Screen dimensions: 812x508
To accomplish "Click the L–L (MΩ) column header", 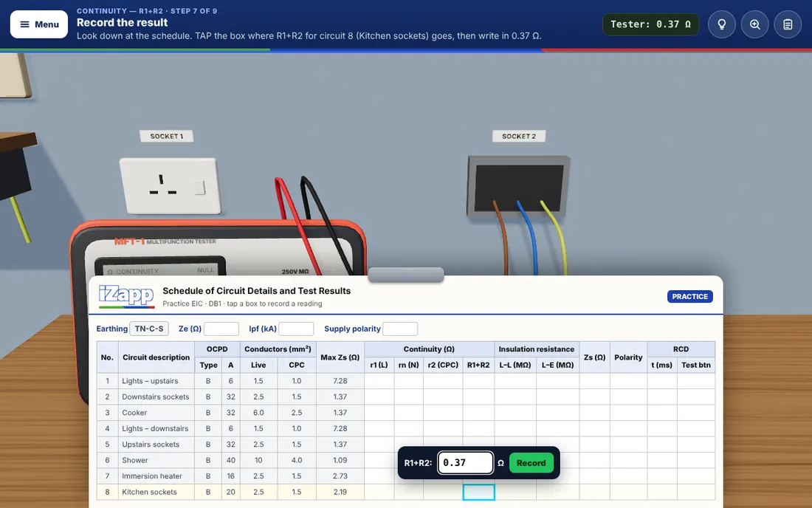I will [515, 365].
